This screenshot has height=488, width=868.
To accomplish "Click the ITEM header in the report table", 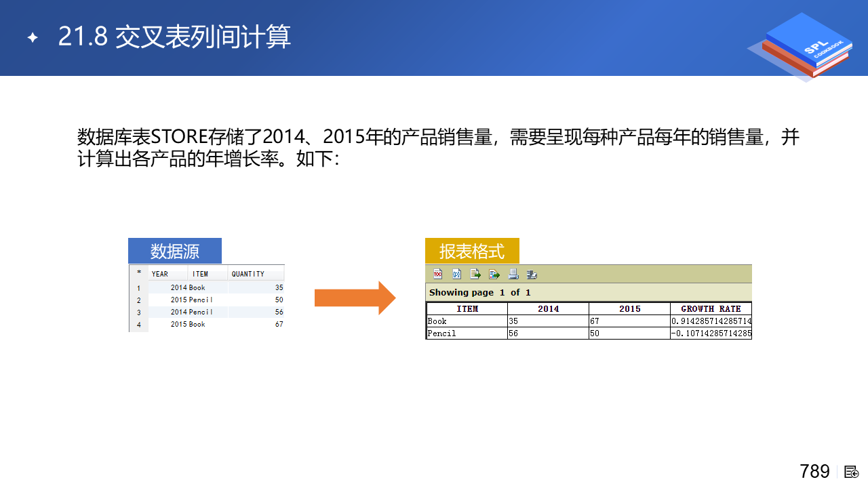I will pyautogui.click(x=467, y=308).
